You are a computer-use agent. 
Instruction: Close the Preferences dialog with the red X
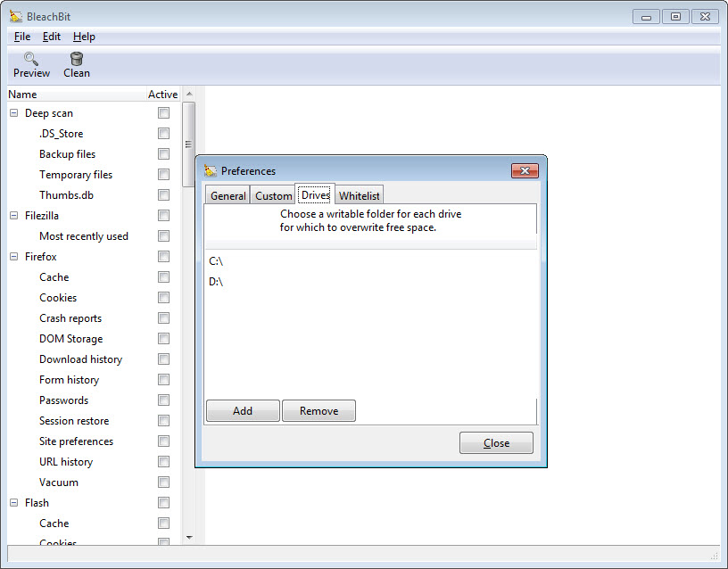pos(525,170)
